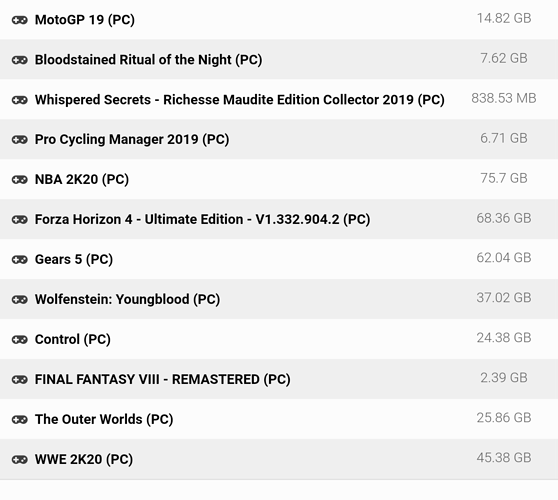The image size is (558, 500).
Task: Click the Control game's gamepad icon
Action: [x=20, y=340]
